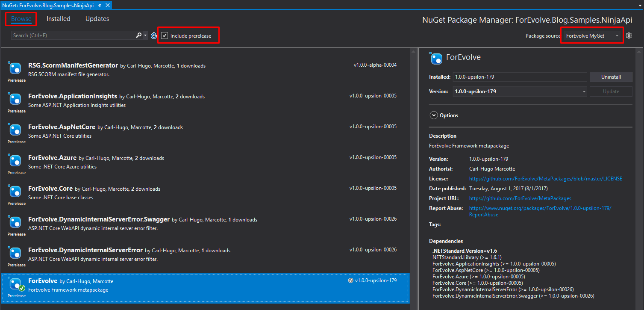Select the NuGet: ForEvolve.Blog.Samples.NinjaApi tab
The height and width of the screenshot is (310, 644).
pos(48,5)
